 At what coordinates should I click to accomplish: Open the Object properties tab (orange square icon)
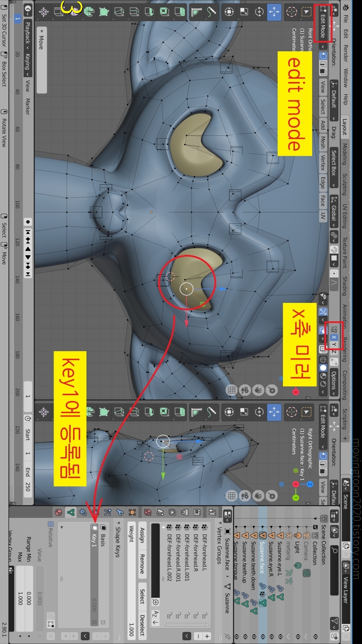tap(132, 512)
